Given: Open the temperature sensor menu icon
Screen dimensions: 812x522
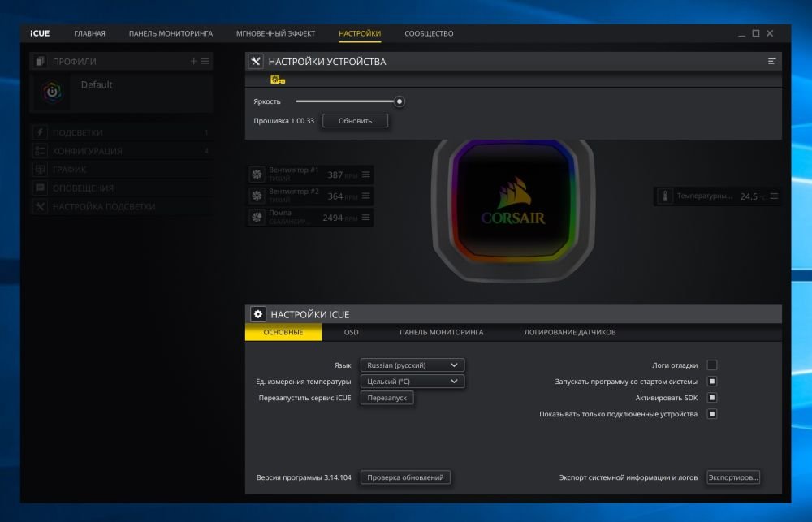Looking at the screenshot, I should tap(774, 196).
